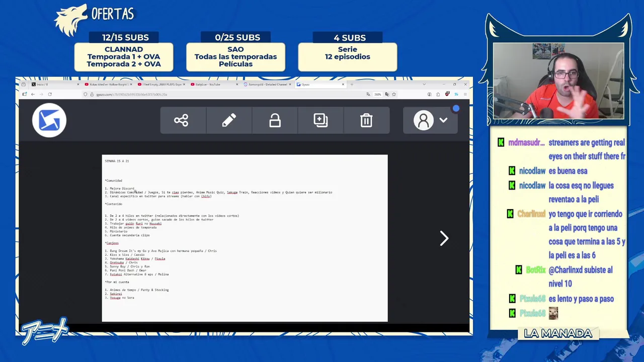Open the user account dropdown

pos(430,120)
